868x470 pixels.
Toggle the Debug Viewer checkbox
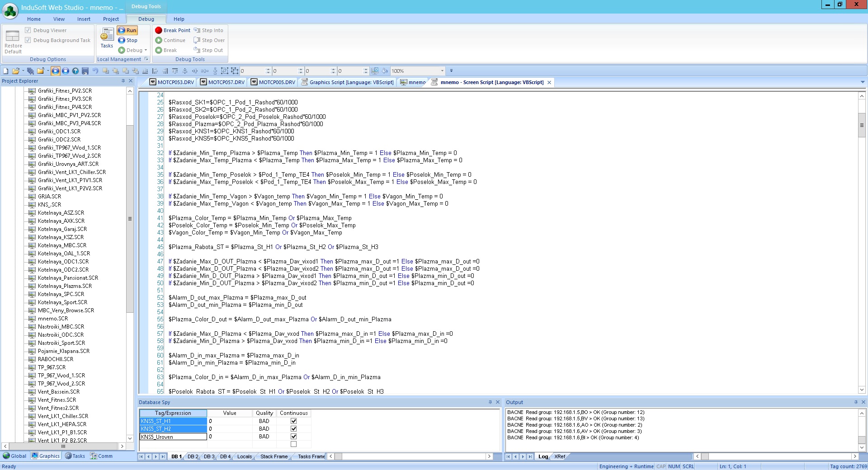pyautogui.click(x=28, y=30)
